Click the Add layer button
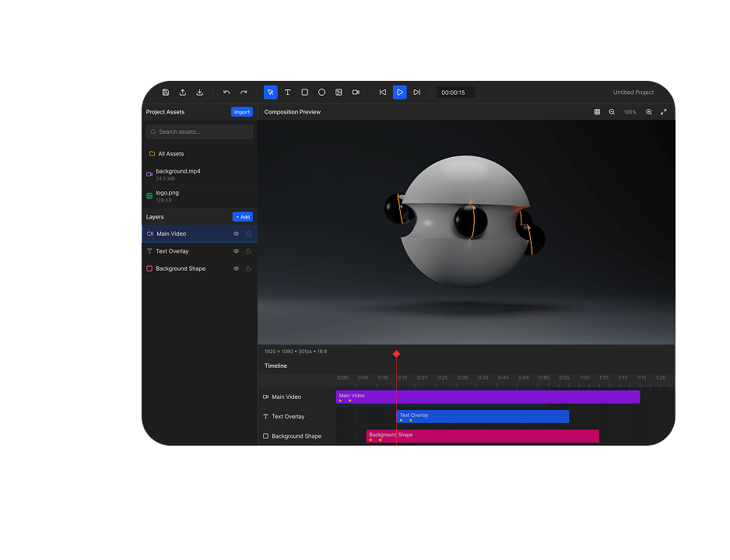 [243, 217]
